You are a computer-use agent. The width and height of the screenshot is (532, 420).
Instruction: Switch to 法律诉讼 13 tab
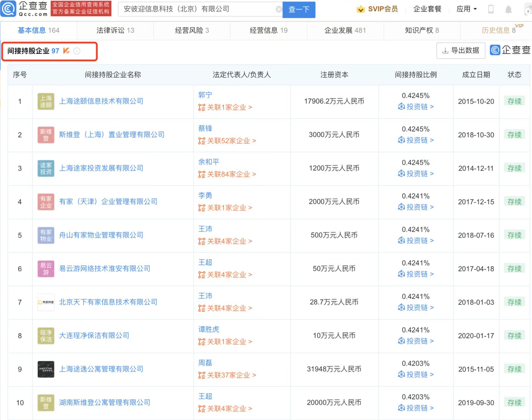click(115, 30)
